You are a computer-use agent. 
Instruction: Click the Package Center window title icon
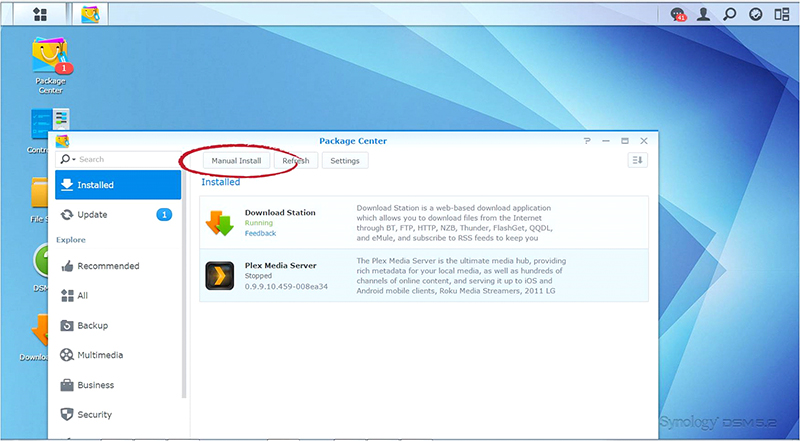[62, 141]
